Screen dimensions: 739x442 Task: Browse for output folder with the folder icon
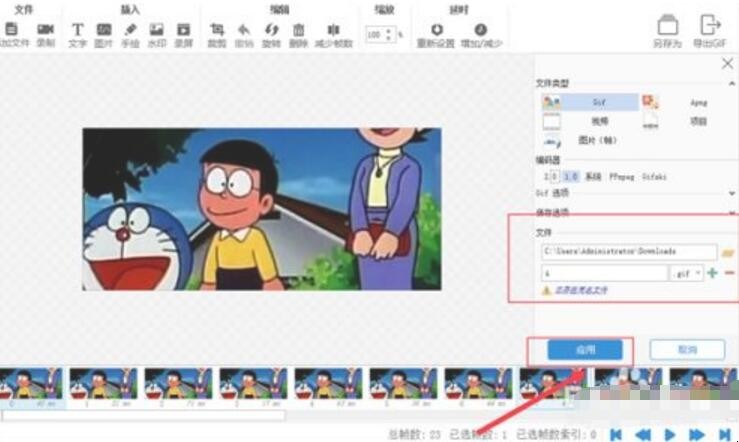pyautogui.click(x=728, y=253)
